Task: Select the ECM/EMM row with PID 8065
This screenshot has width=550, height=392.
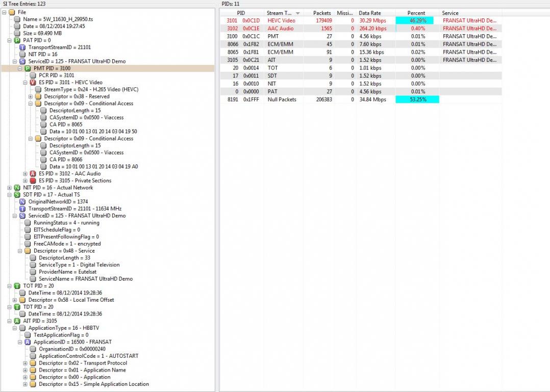Action: coord(361,52)
